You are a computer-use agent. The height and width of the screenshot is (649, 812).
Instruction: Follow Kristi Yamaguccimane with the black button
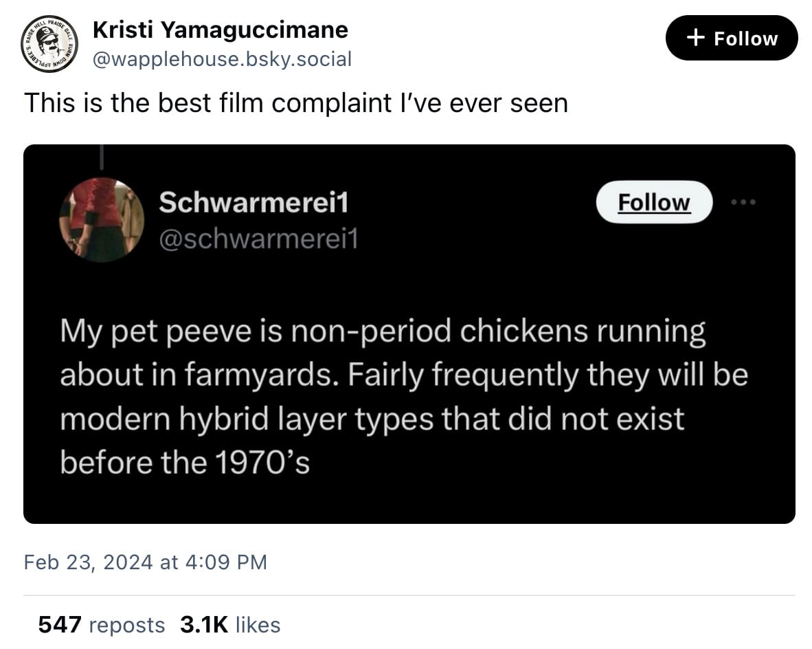(731, 38)
